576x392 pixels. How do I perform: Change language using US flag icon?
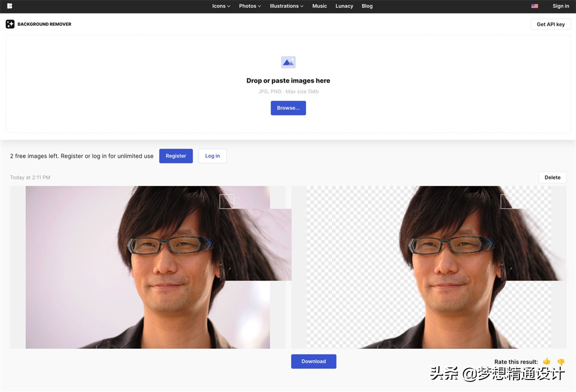(534, 6)
